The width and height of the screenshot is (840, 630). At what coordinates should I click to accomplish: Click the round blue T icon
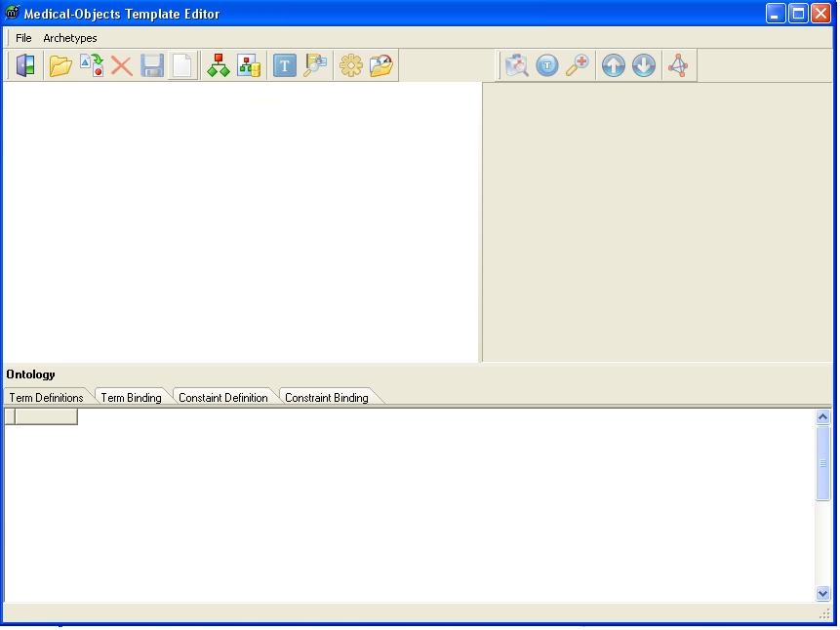click(547, 66)
